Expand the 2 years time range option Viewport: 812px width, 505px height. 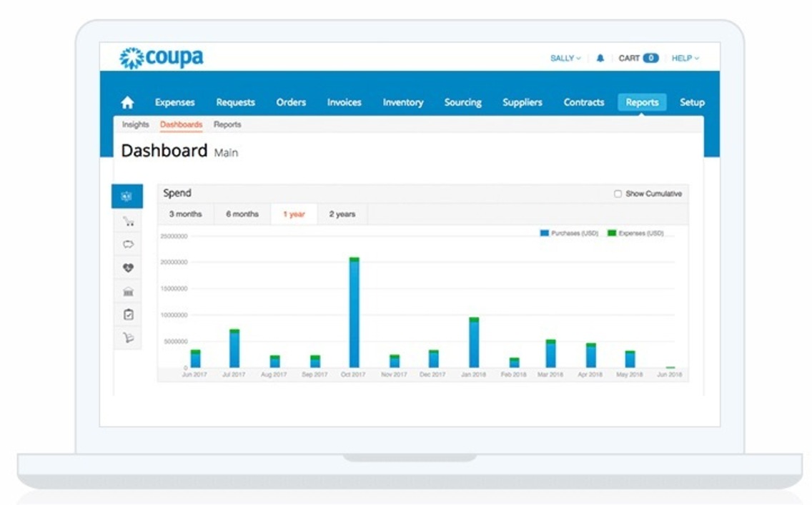(x=342, y=213)
